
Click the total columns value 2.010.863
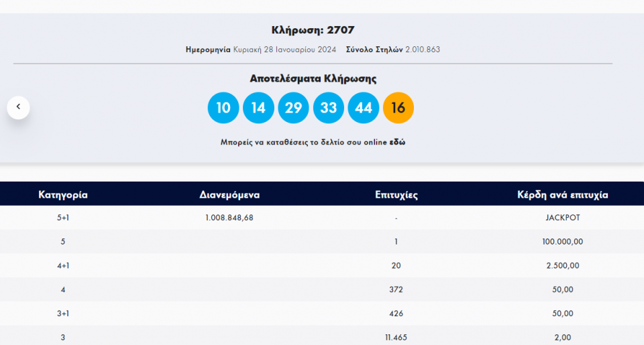(x=423, y=50)
